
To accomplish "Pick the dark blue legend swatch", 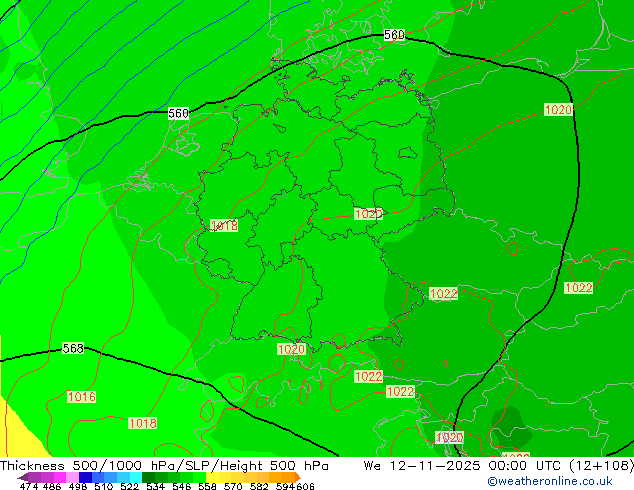I will (85, 477).
